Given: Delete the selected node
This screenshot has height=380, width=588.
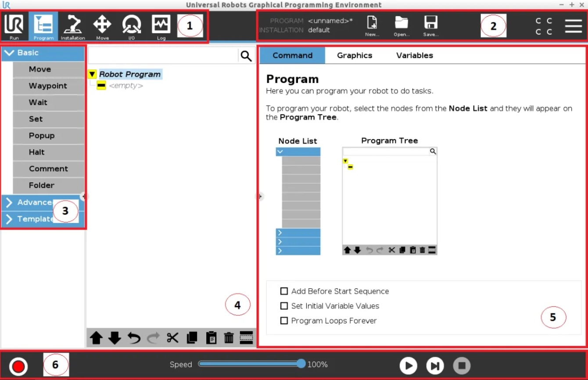Looking at the screenshot, I should point(229,338).
